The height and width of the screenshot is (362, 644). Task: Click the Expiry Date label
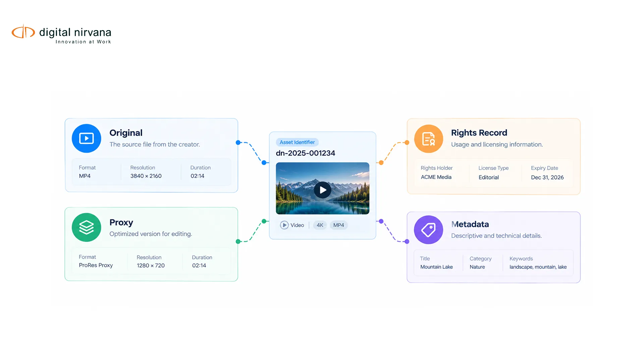544,168
